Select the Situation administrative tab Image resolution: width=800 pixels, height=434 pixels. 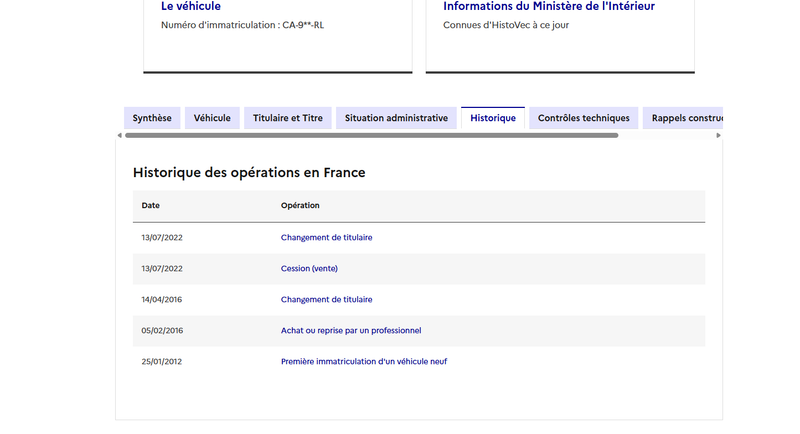tap(396, 118)
